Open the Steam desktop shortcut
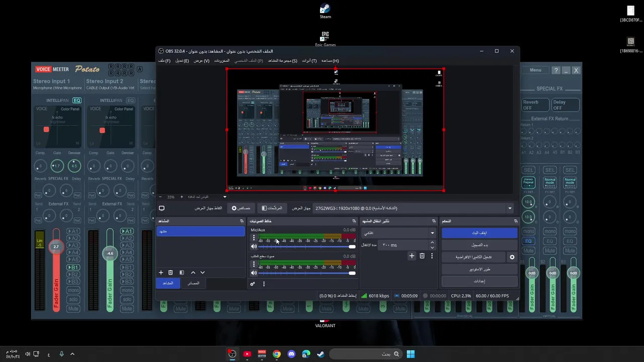This screenshot has height=362, width=644. (x=326, y=12)
